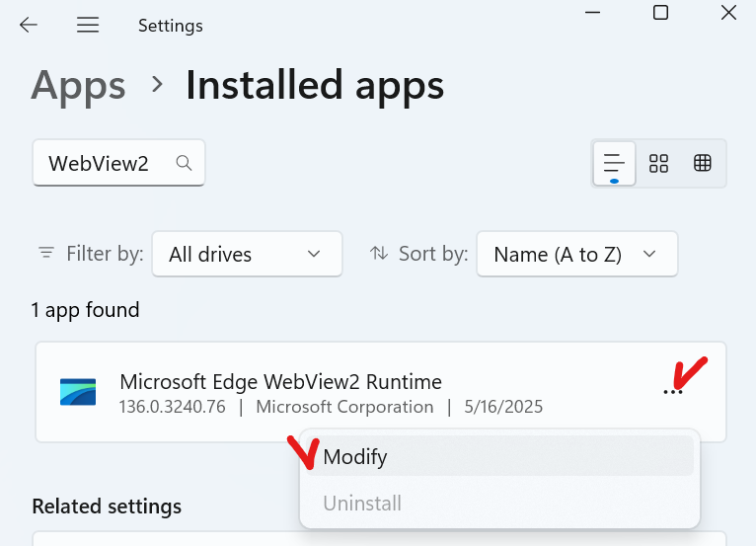Maximize the Settings window

coord(660,13)
